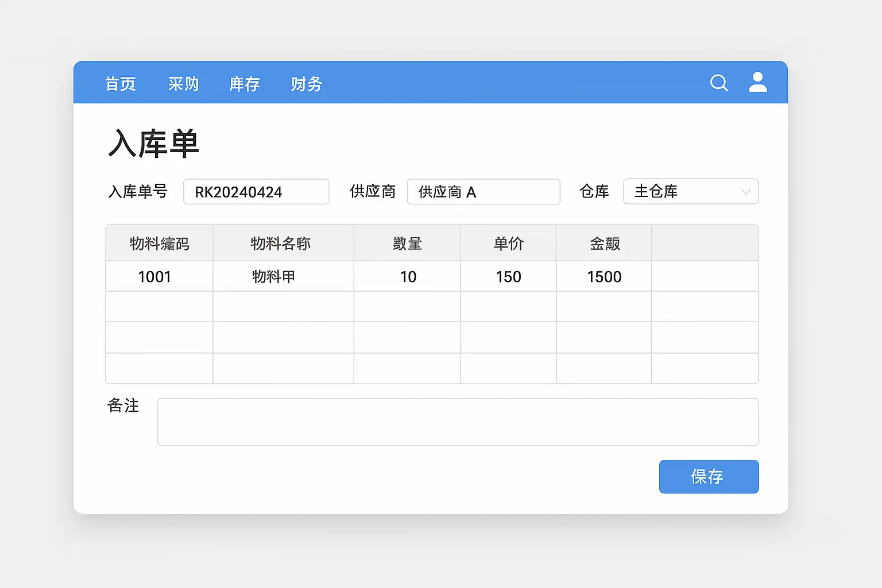Select the unit price cell 150

508,277
